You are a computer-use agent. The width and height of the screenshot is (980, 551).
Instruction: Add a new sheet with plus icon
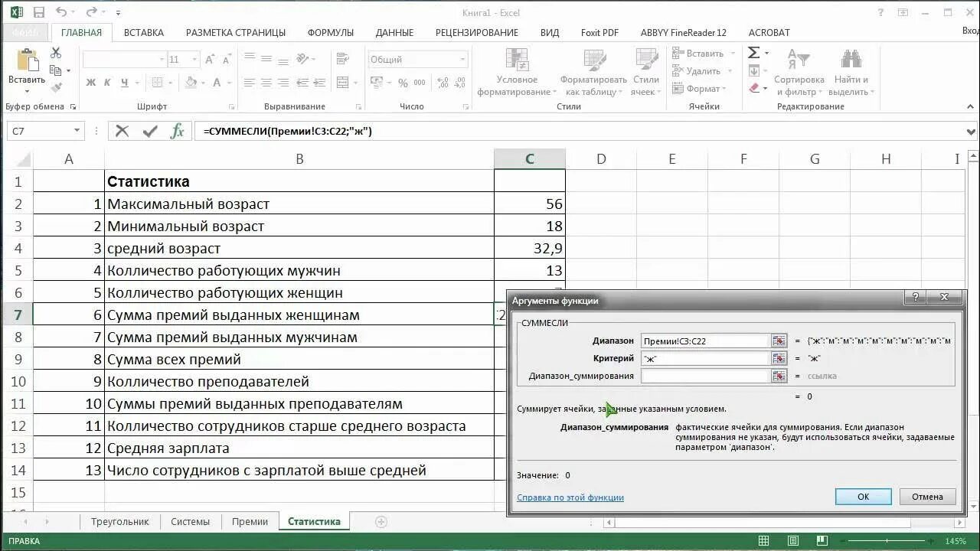tap(381, 521)
